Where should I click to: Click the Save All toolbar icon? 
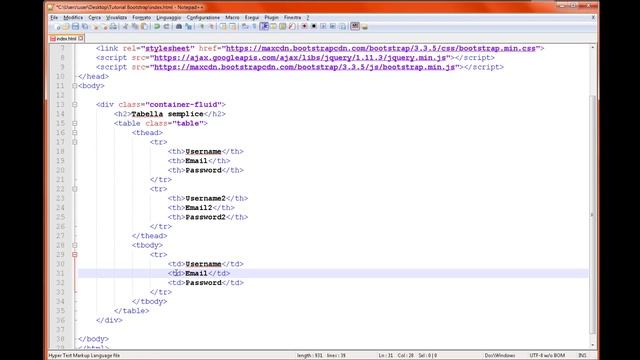click(85, 27)
